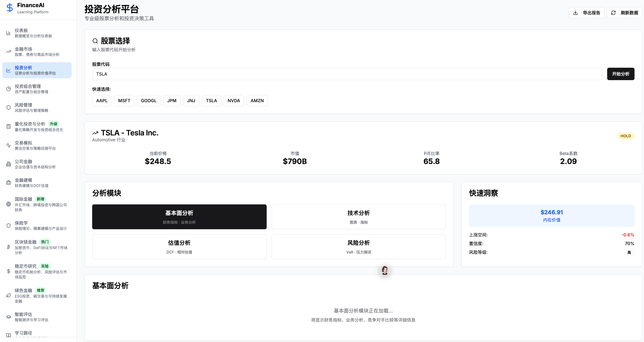The width and height of the screenshot is (644, 342).
Task: Click the 国际金融 globe icon
Action: pyautogui.click(x=9, y=204)
